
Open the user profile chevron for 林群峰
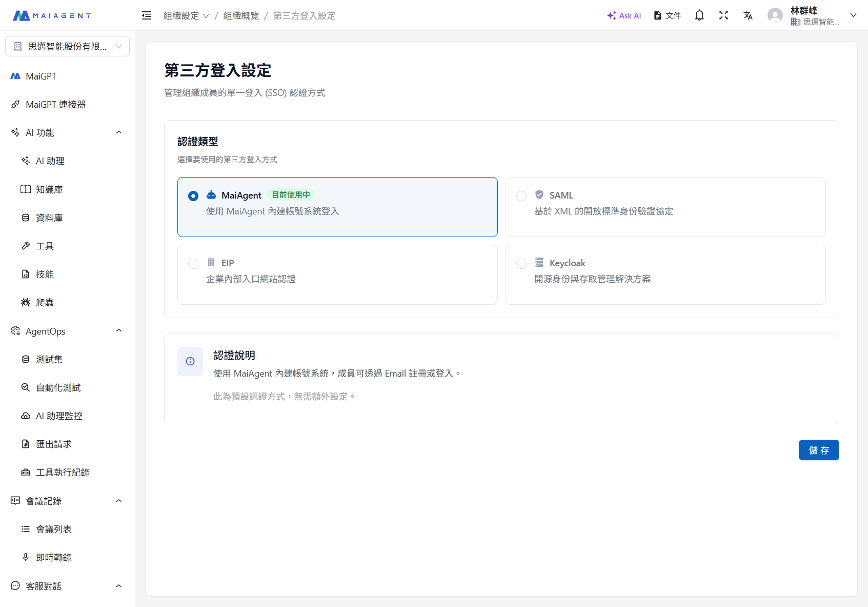click(853, 15)
